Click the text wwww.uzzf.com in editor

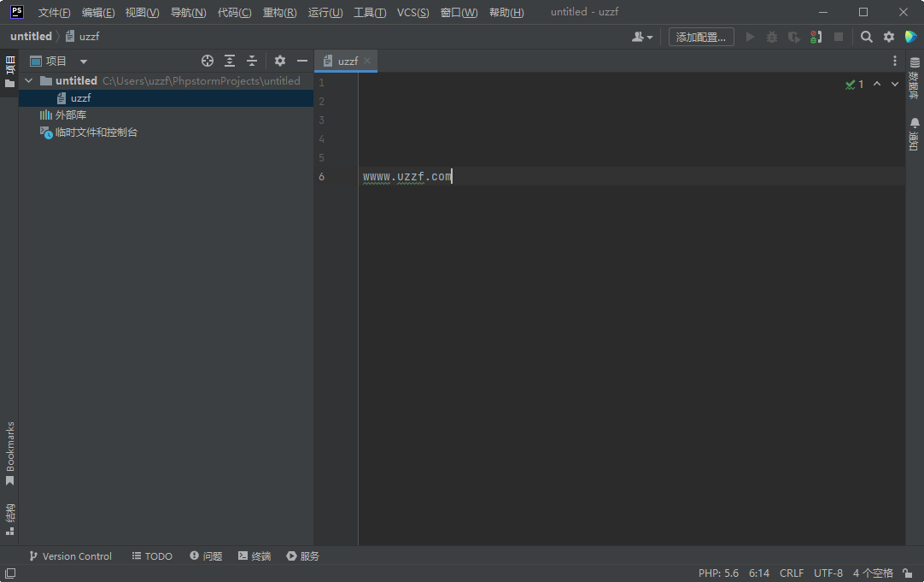[x=407, y=176]
